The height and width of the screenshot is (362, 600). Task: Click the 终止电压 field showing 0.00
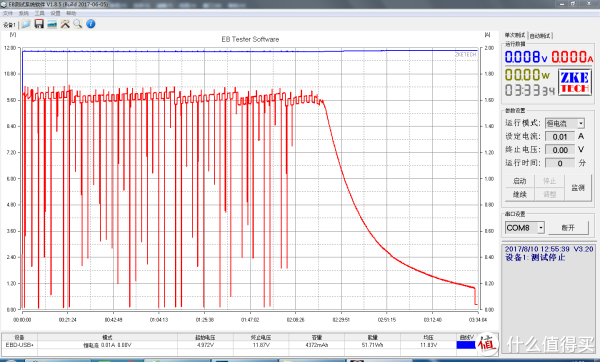560,150
